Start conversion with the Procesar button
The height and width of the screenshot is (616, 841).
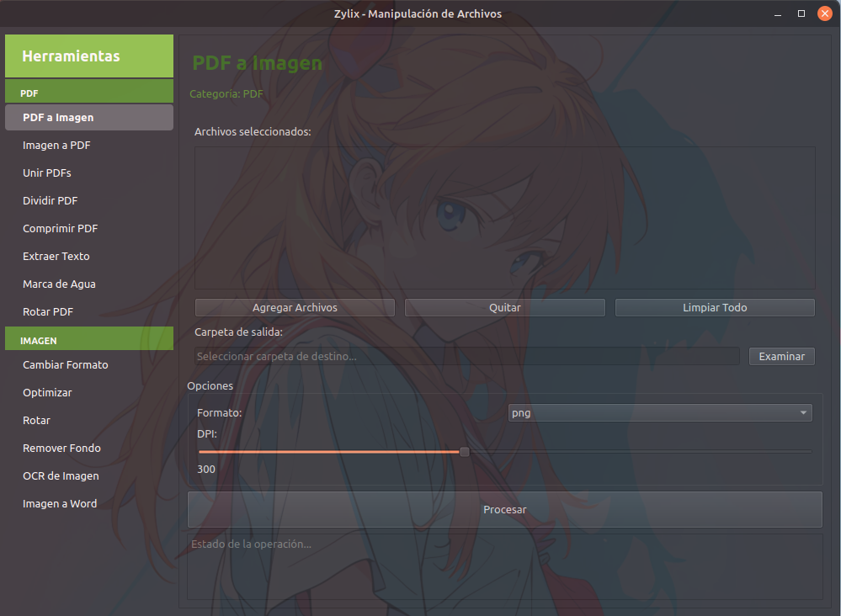505,510
